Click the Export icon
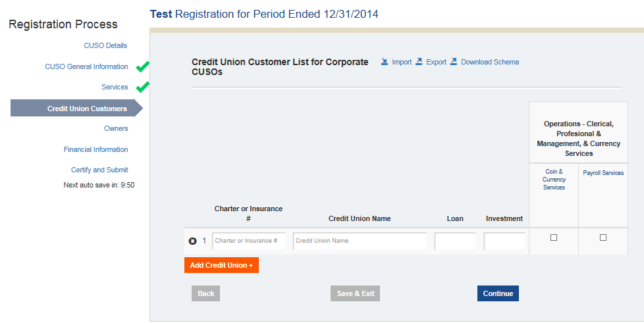This screenshot has height=323, width=644. coord(419,62)
